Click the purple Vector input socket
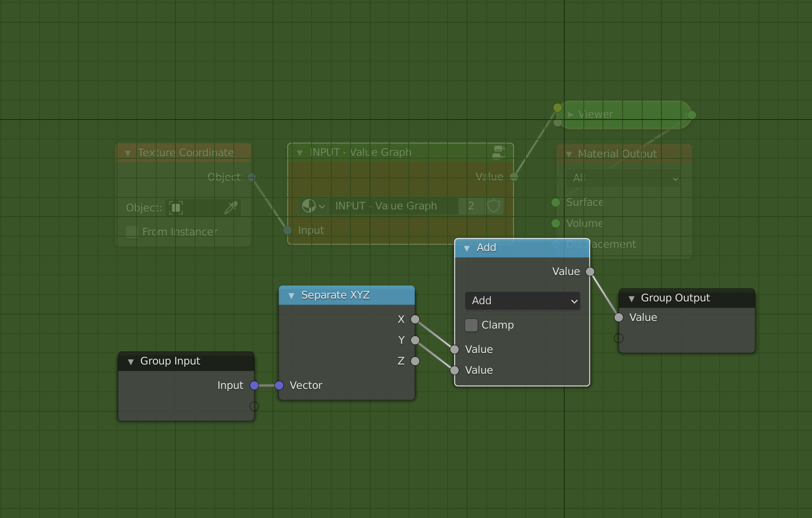This screenshot has width=812, height=518. click(x=279, y=385)
